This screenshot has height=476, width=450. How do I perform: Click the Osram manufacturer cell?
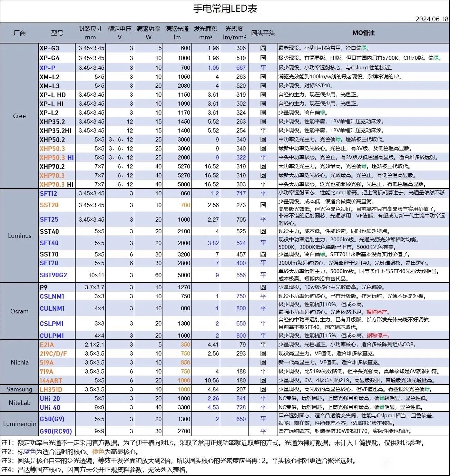(x=19, y=311)
